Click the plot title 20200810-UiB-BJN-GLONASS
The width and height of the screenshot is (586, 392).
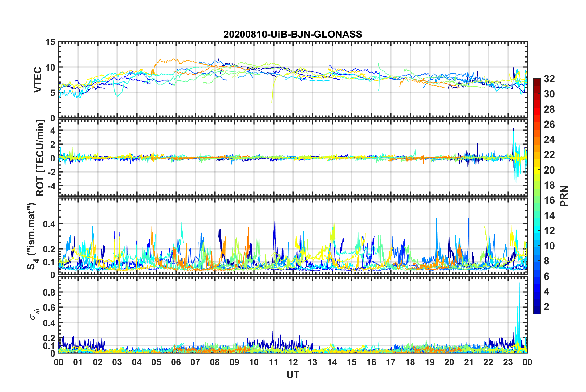click(x=293, y=34)
